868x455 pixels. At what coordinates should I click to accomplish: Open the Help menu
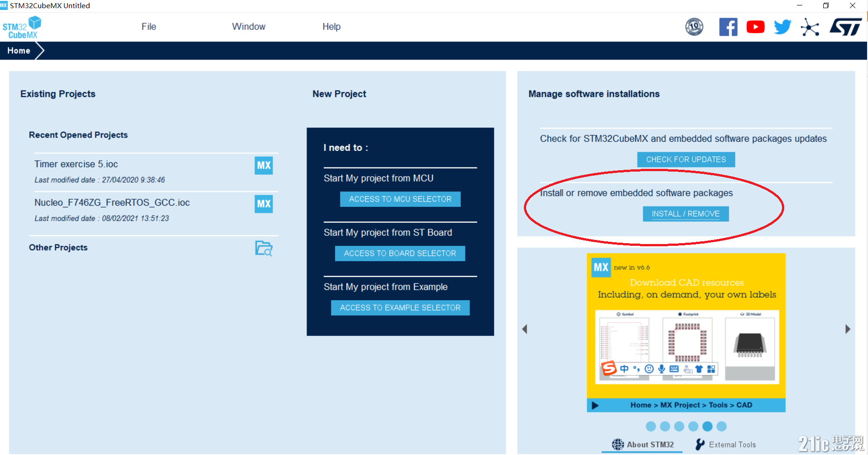coord(331,27)
